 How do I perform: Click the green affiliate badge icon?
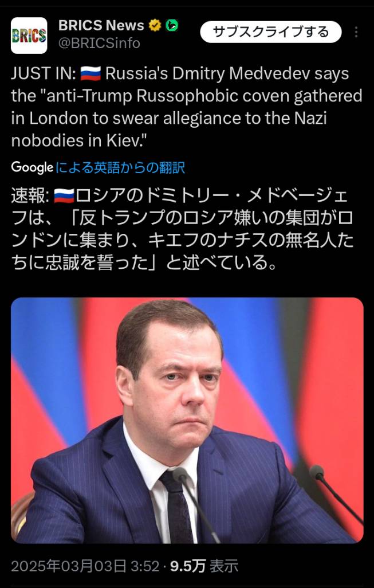(172, 25)
